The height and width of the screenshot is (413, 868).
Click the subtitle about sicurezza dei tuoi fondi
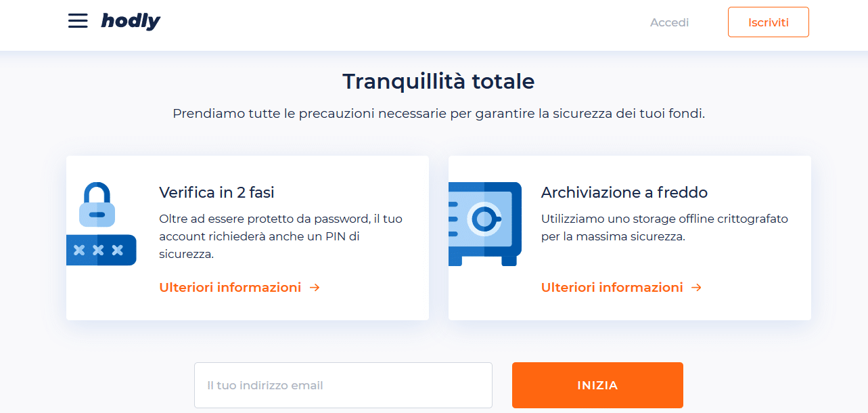click(438, 114)
